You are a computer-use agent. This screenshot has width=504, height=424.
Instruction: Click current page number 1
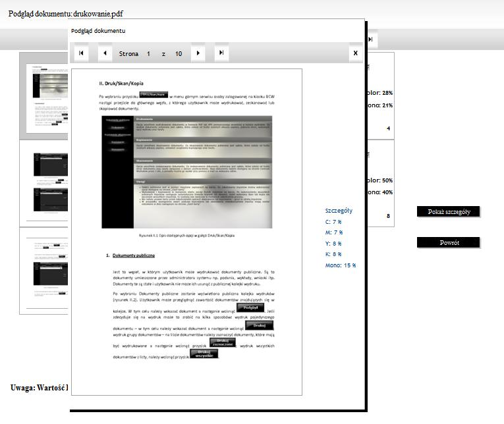[x=148, y=53]
